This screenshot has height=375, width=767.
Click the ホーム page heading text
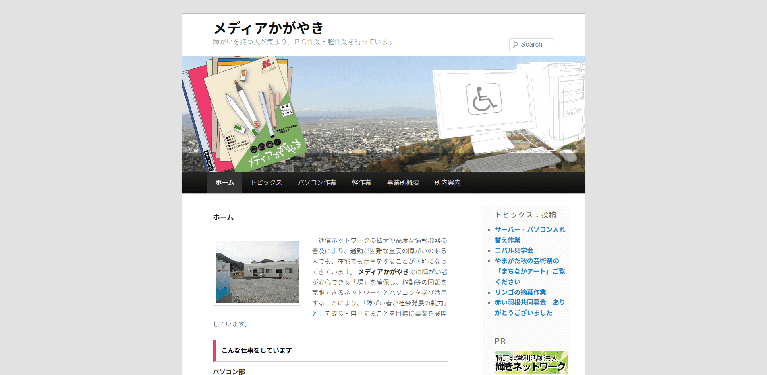point(224,217)
